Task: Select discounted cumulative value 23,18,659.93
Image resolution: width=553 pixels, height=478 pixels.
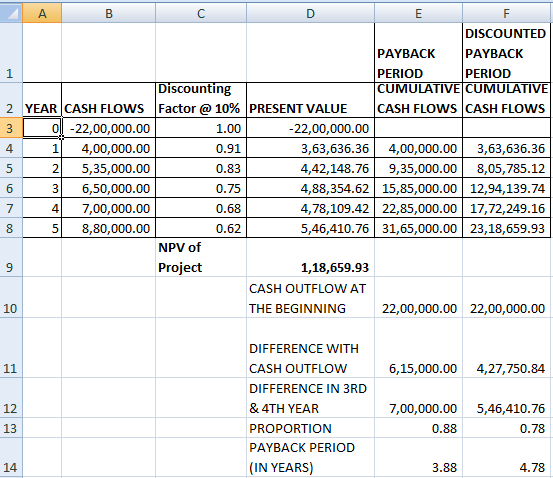Action: click(506, 228)
